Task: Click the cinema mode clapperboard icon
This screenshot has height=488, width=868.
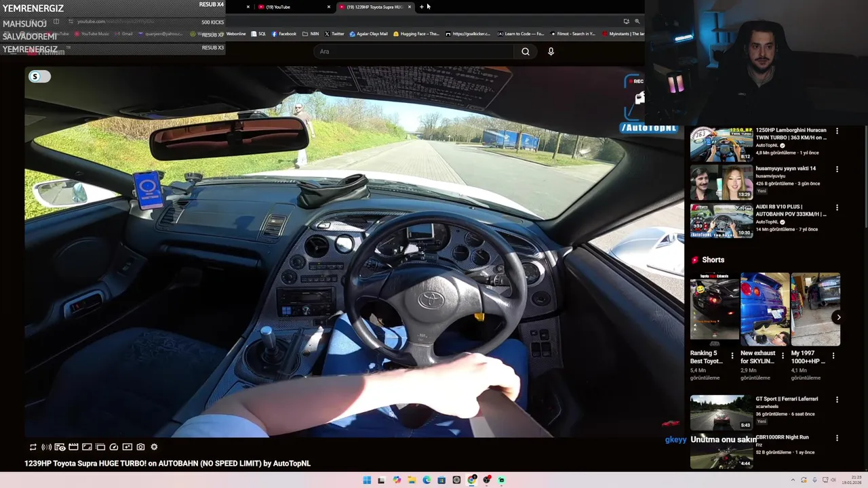Action: (x=73, y=447)
